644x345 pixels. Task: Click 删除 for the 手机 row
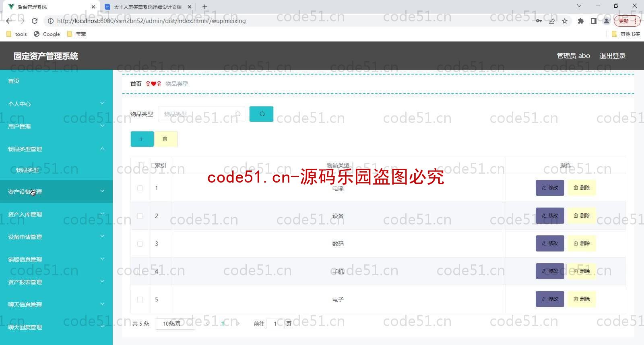(582, 271)
